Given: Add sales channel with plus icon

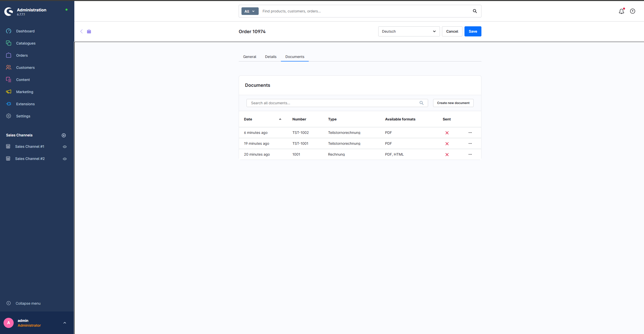Looking at the screenshot, I should point(64,135).
